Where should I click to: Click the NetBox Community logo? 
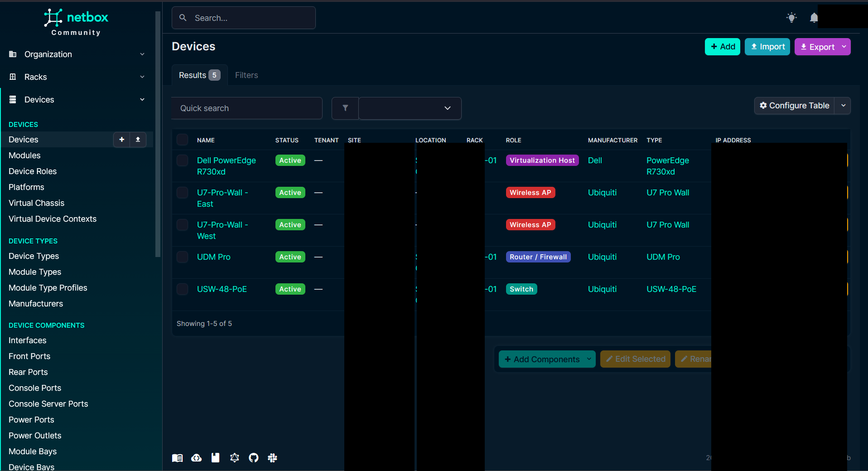[x=76, y=22]
